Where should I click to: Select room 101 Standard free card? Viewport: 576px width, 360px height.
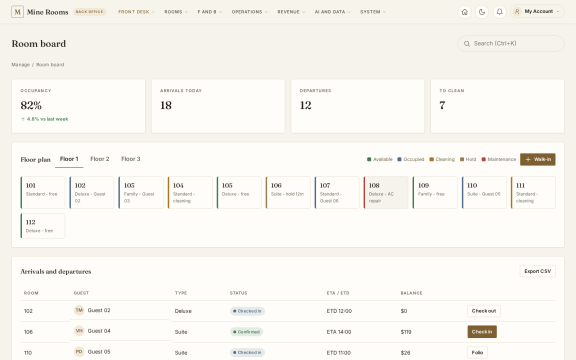pyautogui.click(x=43, y=192)
